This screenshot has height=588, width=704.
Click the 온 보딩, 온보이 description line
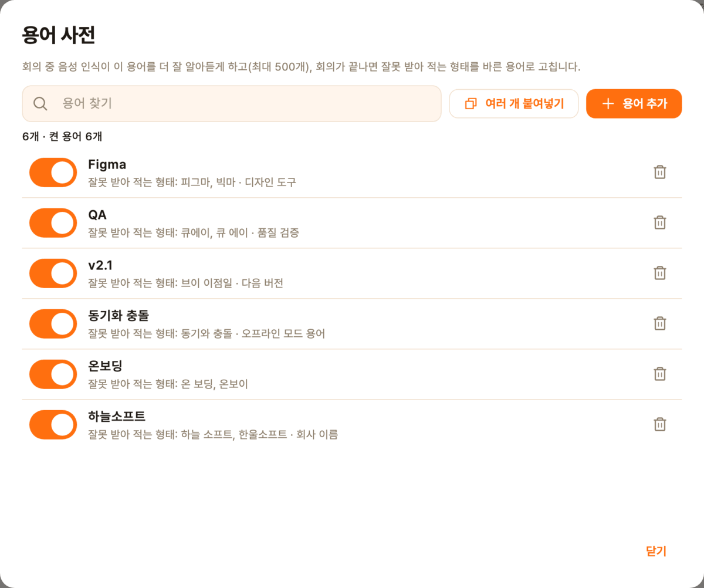click(x=168, y=384)
